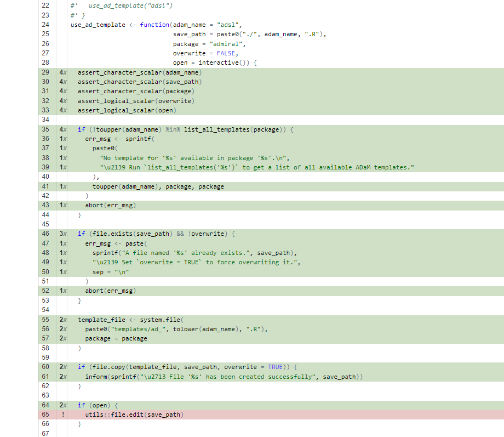Click line number 24
This screenshot has height=437, width=504.
coord(45,25)
